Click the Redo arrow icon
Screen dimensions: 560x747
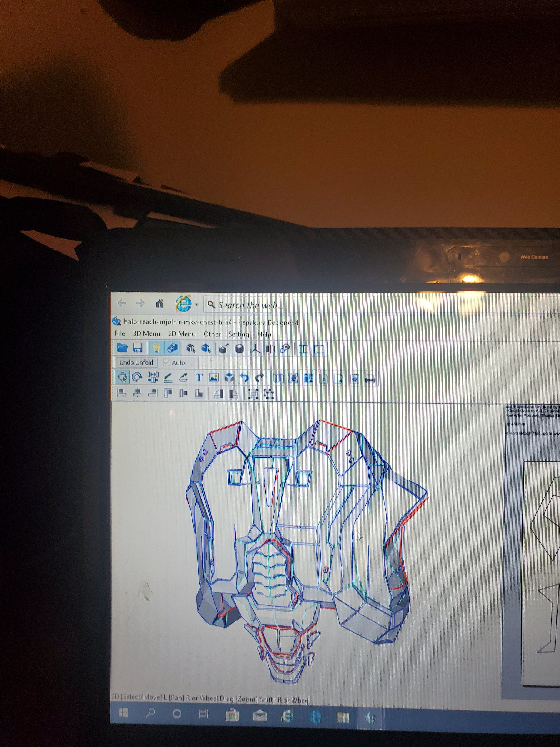coord(259,378)
